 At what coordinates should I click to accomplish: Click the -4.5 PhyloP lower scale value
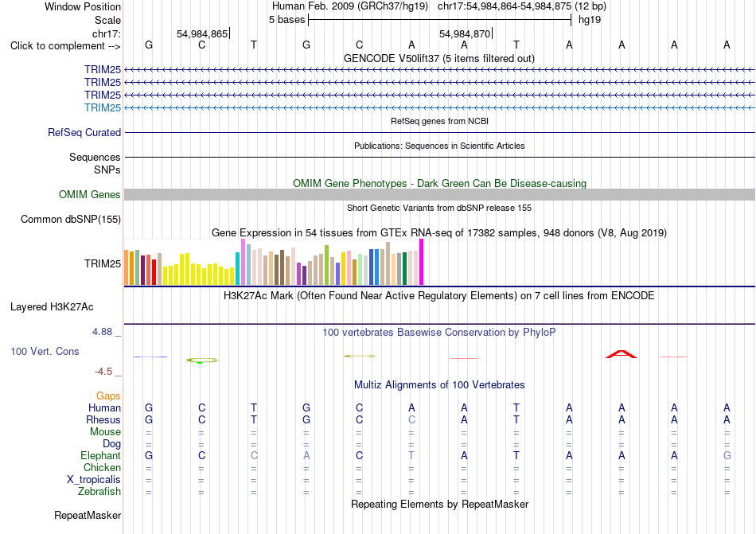[x=103, y=372]
